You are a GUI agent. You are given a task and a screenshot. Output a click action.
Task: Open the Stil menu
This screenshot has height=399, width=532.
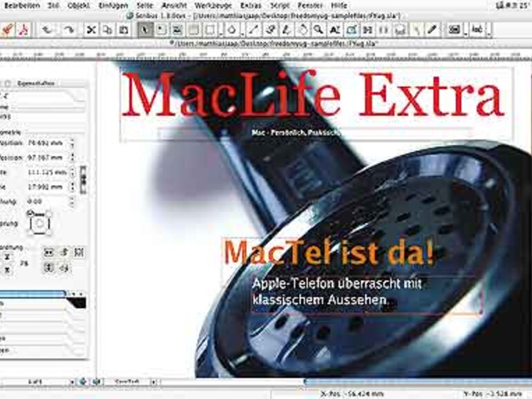53,6
